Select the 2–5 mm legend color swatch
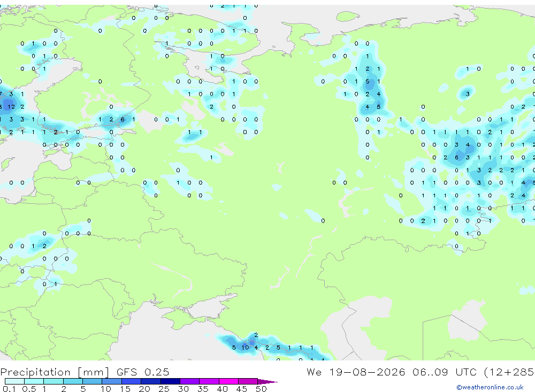Screen dimensions: 535x392 (73, 381)
